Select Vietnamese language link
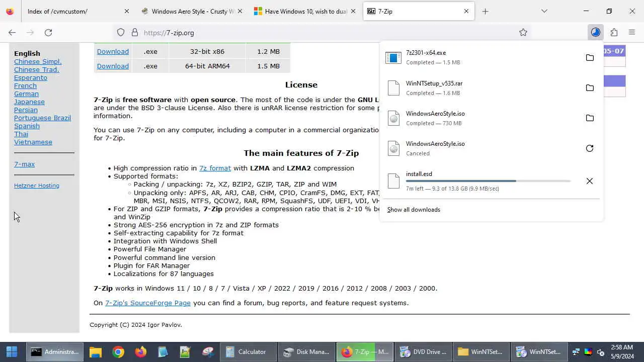 (x=33, y=142)
